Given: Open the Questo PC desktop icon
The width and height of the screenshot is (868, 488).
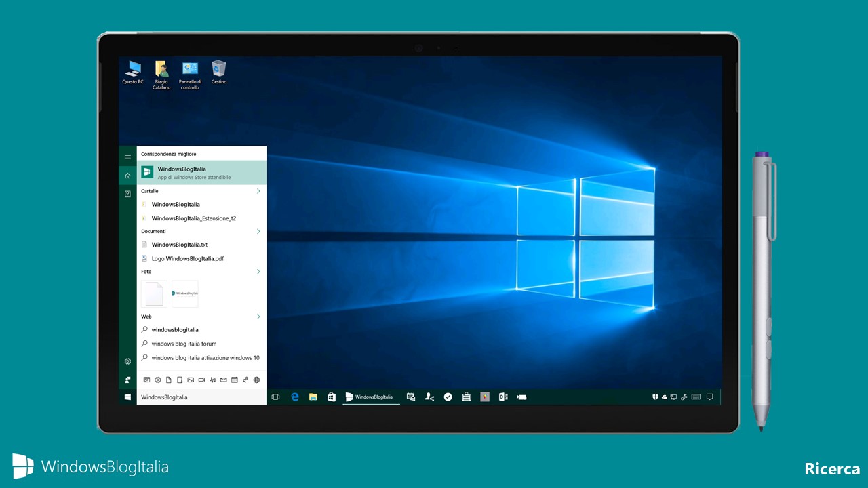Looking at the screenshot, I should 132,73.
